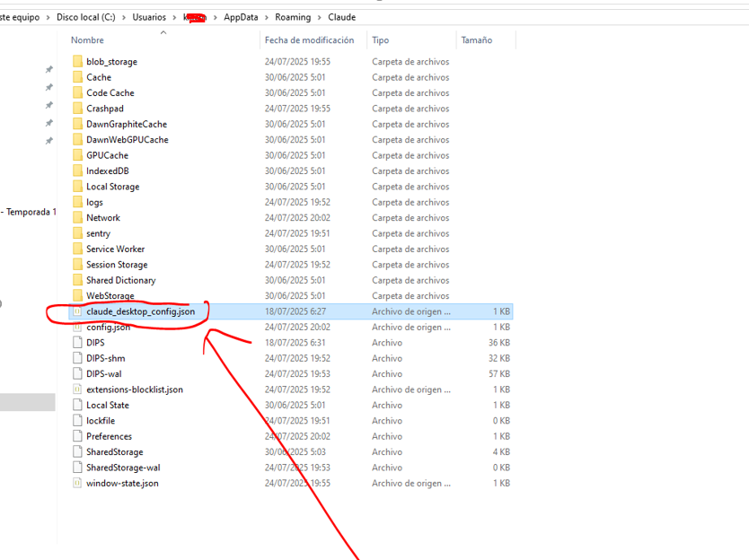Open the Service Worker folder

[115, 249]
